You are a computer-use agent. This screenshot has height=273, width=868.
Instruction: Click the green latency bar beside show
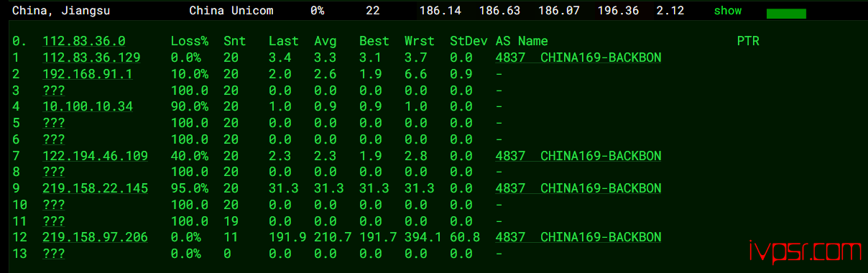[x=786, y=13]
